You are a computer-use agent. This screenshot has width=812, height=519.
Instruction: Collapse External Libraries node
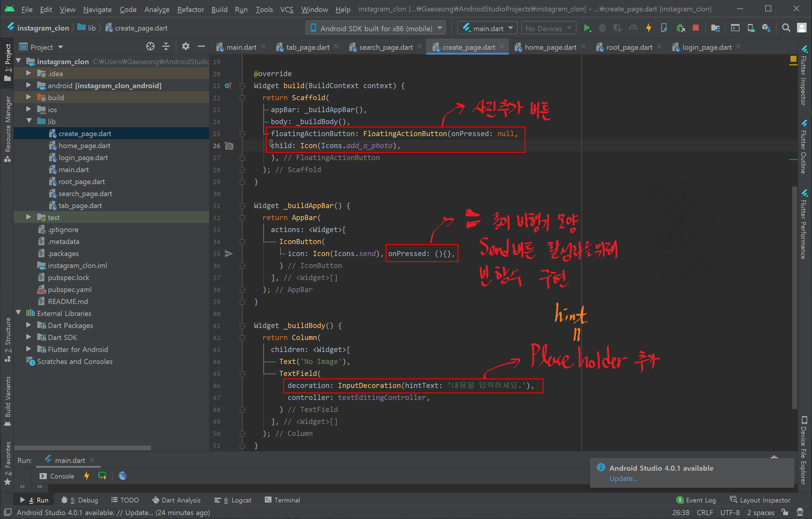[x=19, y=313]
